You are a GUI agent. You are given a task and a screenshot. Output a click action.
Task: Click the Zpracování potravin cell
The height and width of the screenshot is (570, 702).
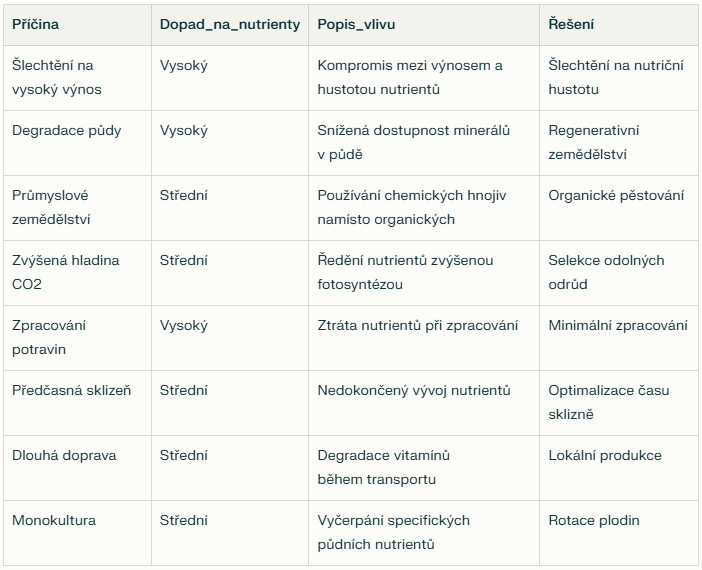pos(77,338)
